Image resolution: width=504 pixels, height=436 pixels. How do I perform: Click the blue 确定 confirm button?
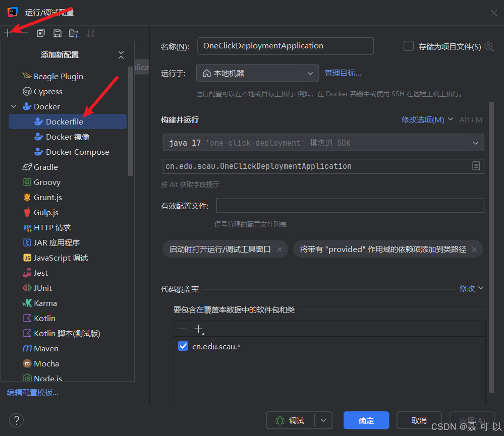coord(366,420)
